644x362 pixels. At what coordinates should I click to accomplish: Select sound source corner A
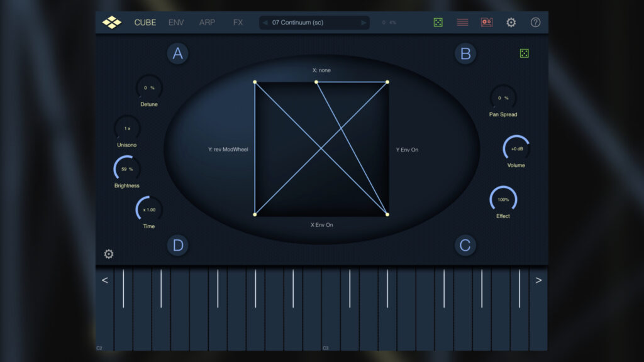click(177, 53)
